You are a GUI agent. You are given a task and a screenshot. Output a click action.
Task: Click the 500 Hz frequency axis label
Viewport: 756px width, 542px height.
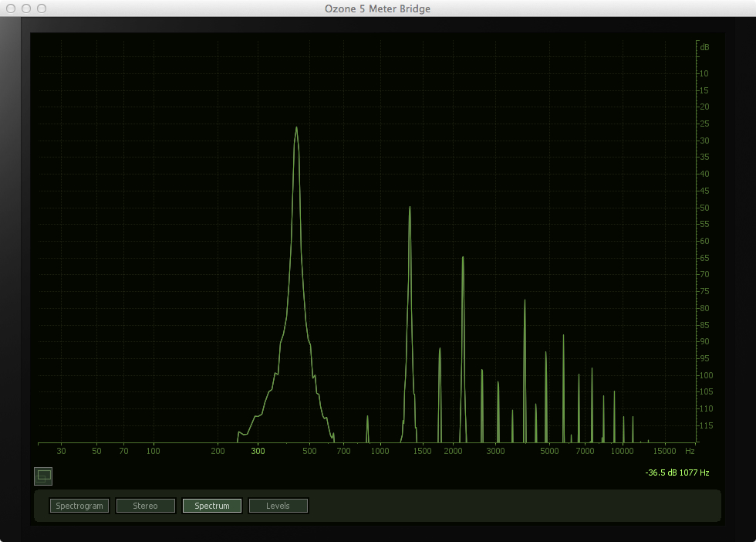coord(309,451)
